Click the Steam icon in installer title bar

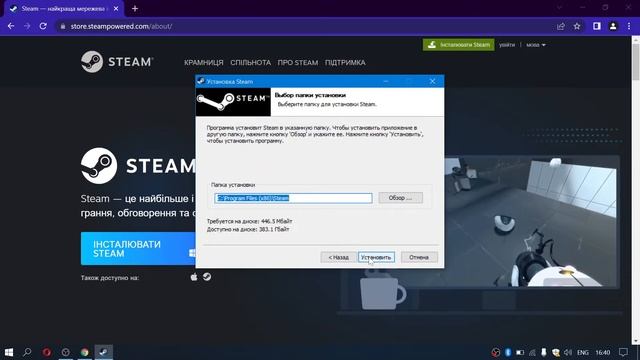[x=200, y=81]
